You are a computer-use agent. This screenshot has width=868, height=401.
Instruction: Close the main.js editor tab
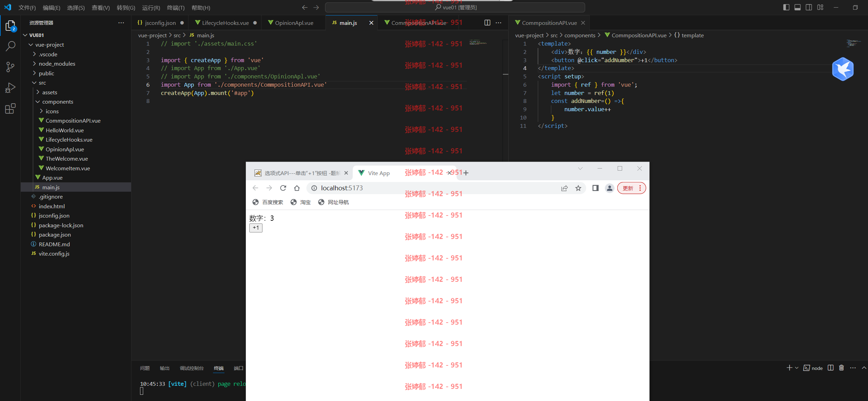pos(371,23)
